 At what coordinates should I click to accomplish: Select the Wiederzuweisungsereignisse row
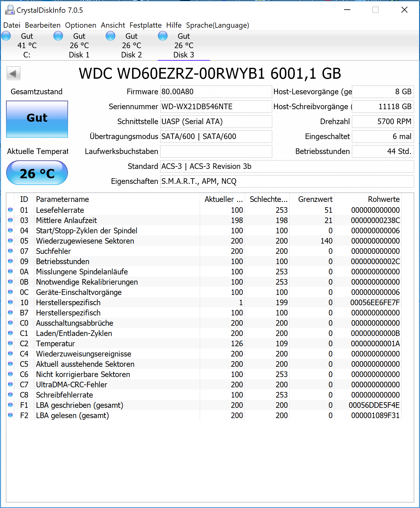tap(204, 354)
